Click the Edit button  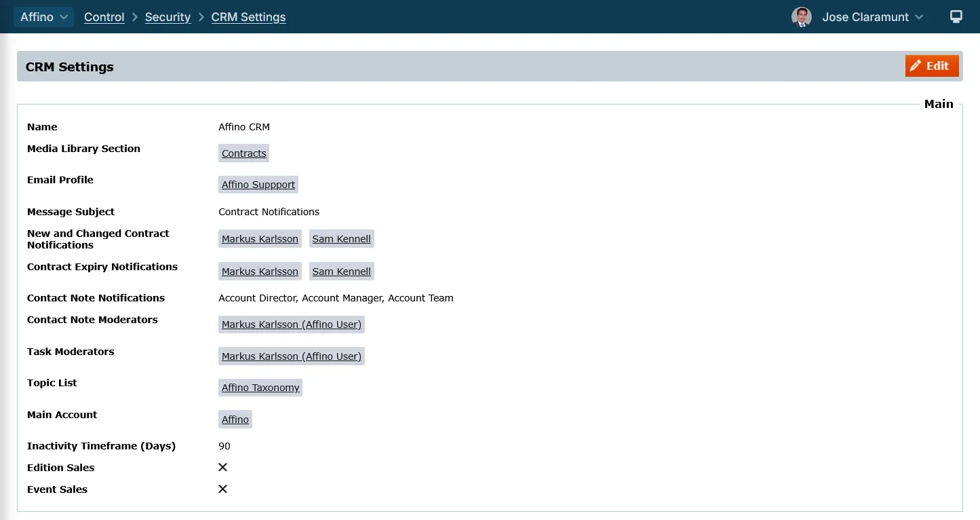931,66
